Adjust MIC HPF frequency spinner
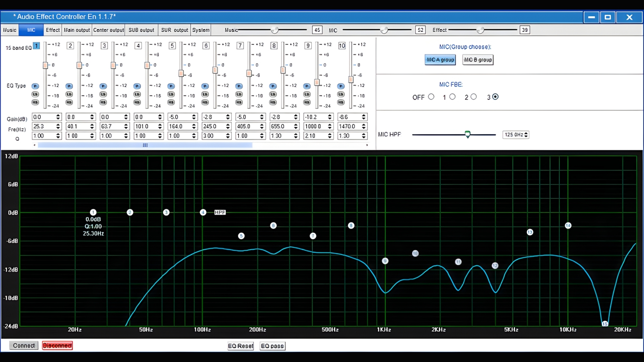644x362 pixels. (526, 135)
